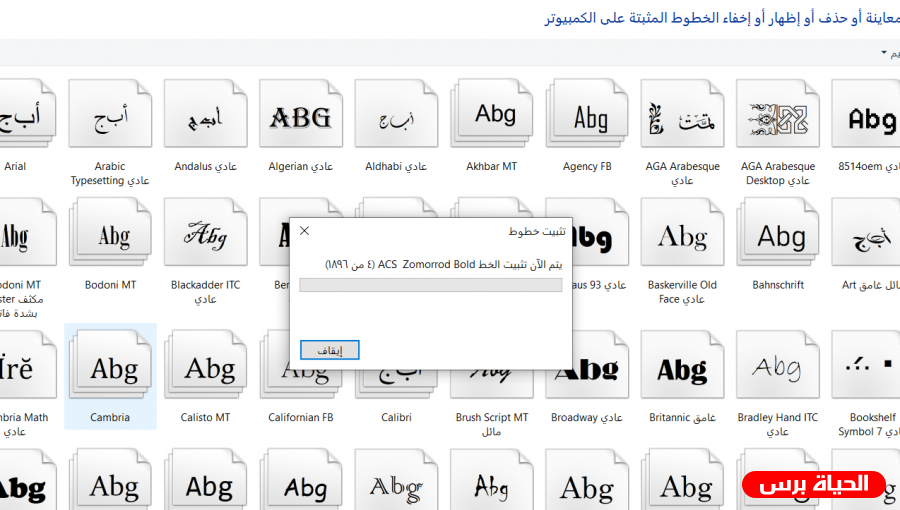Click the Bahnschrift font icon

point(778,237)
